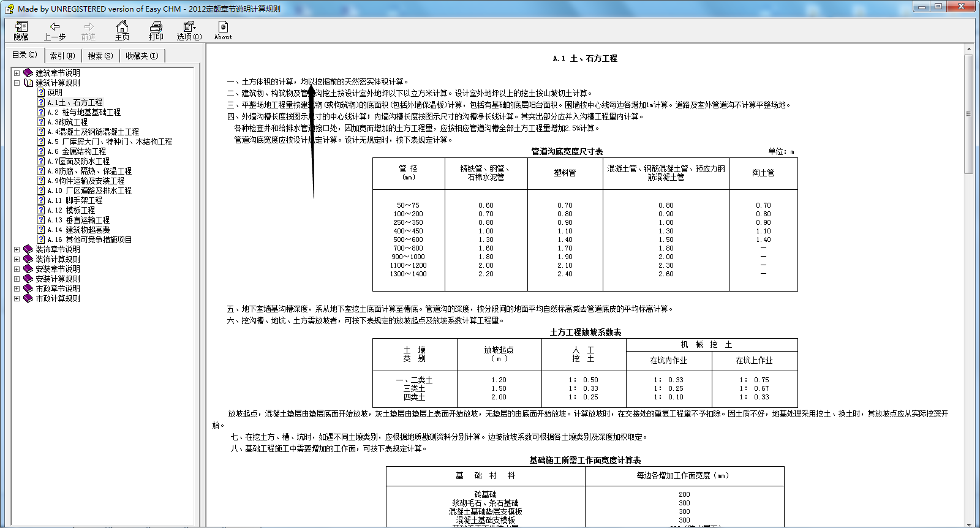Click topic icon beside A.3砌筑工程
The width and height of the screenshot is (980, 528).
[x=41, y=122]
